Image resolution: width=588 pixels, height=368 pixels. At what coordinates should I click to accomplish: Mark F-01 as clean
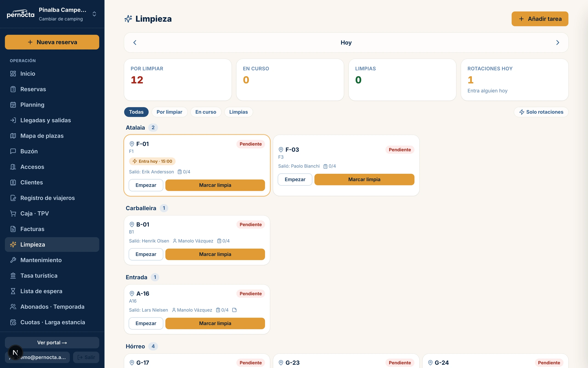pyautogui.click(x=215, y=185)
